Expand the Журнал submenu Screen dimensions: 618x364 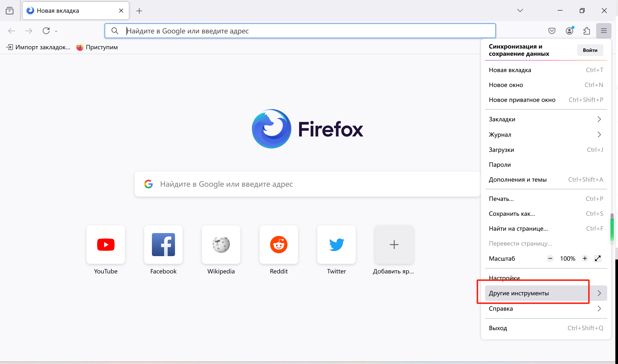tap(546, 135)
